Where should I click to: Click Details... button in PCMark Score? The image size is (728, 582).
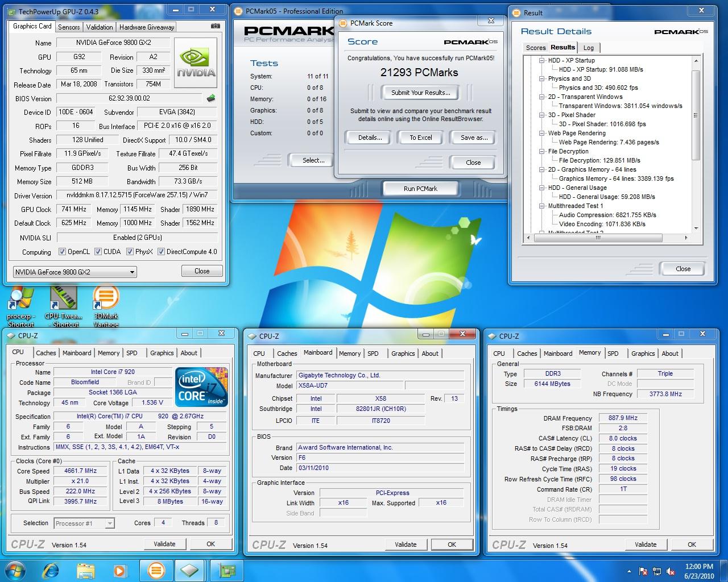pos(370,138)
